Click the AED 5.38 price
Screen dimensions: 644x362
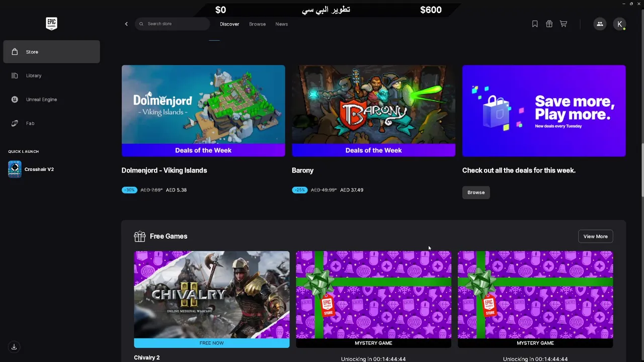point(176,190)
